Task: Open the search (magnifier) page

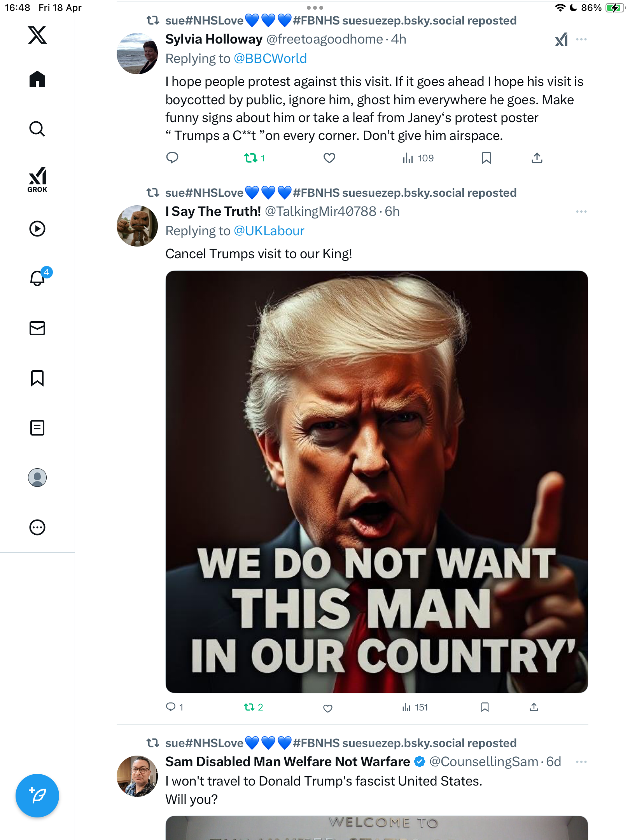Action: click(37, 129)
